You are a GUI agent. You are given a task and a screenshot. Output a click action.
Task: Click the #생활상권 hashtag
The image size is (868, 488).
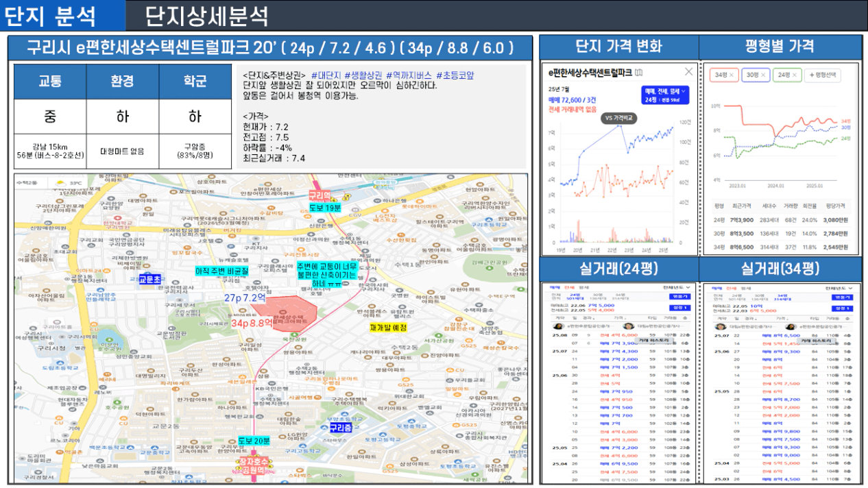[363, 75]
